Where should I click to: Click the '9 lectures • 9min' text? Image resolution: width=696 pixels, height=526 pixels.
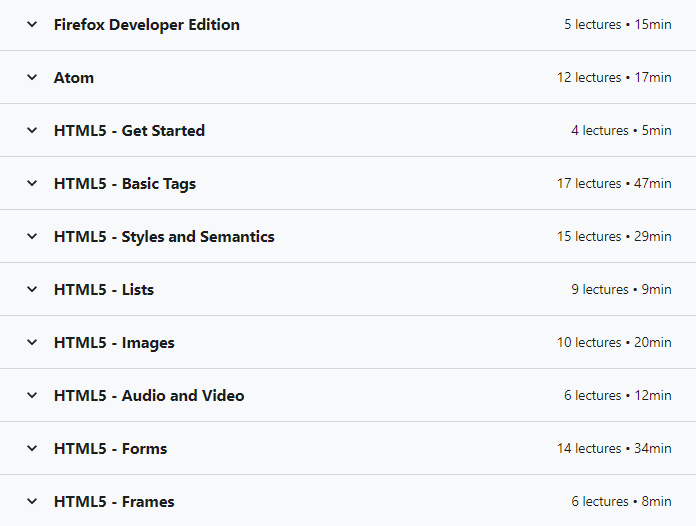(x=621, y=289)
